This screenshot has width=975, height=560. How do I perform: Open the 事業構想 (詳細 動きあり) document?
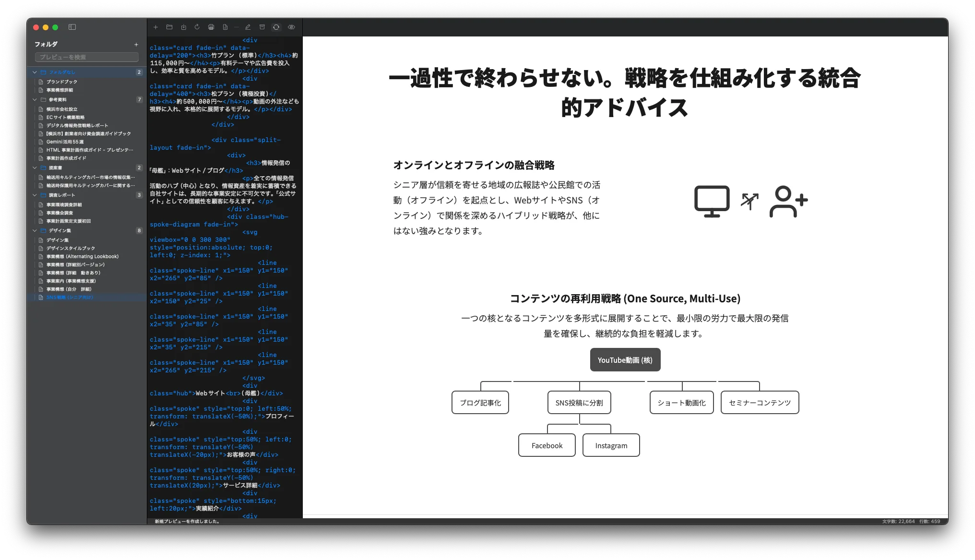pyautogui.click(x=87, y=273)
